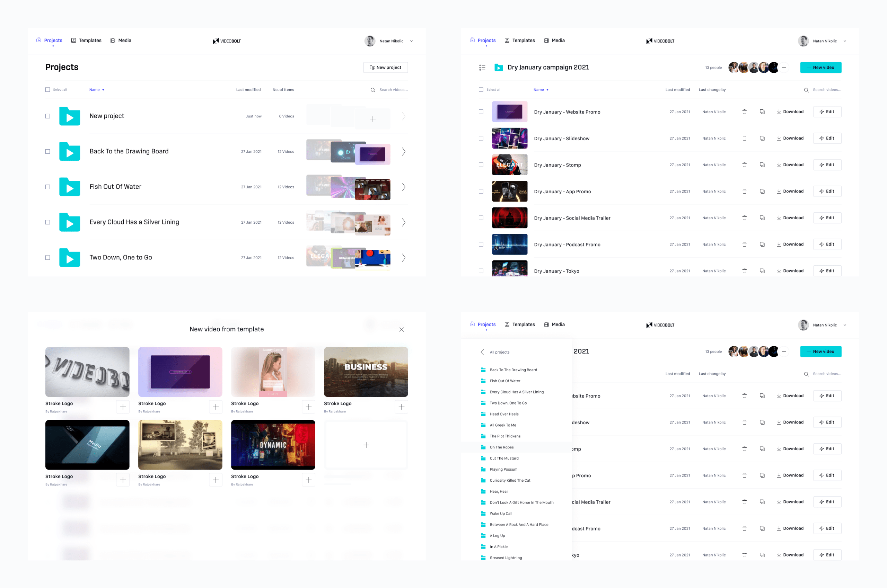Toggle Select all checkbox in Projects panel
Image resolution: width=887 pixels, height=588 pixels.
(x=48, y=90)
